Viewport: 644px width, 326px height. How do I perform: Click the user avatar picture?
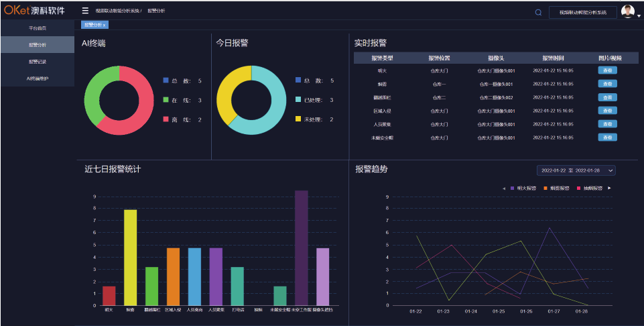[x=627, y=11]
